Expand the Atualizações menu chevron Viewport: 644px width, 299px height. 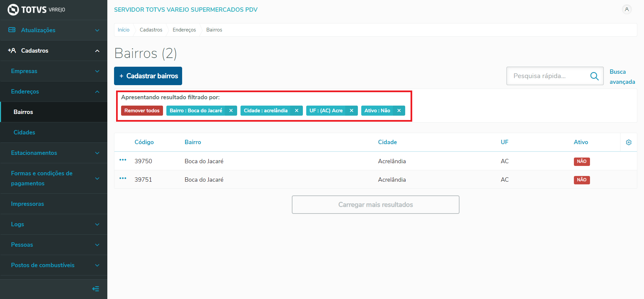click(x=97, y=31)
